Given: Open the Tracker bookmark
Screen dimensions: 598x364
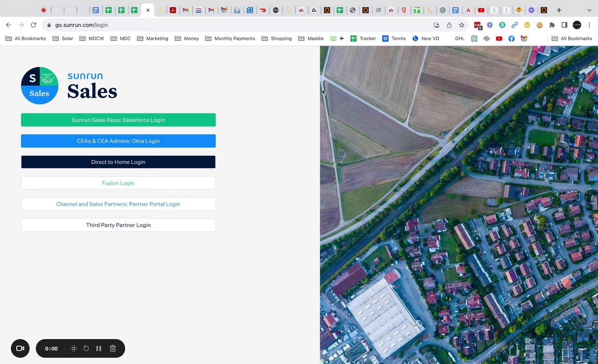Looking at the screenshot, I should (363, 38).
